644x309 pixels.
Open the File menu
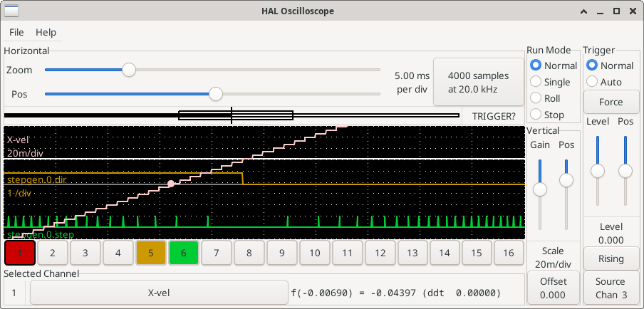(16, 32)
